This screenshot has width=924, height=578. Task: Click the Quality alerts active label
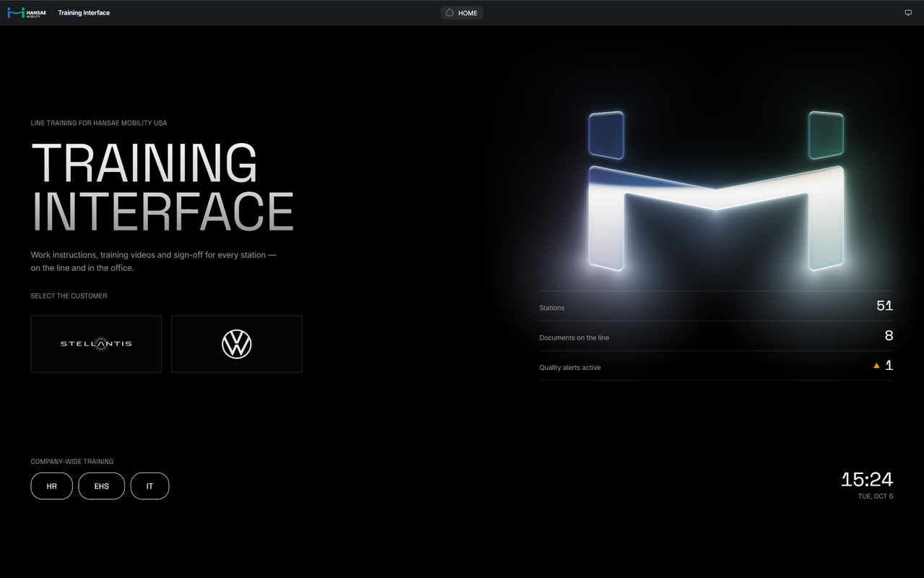tap(570, 368)
